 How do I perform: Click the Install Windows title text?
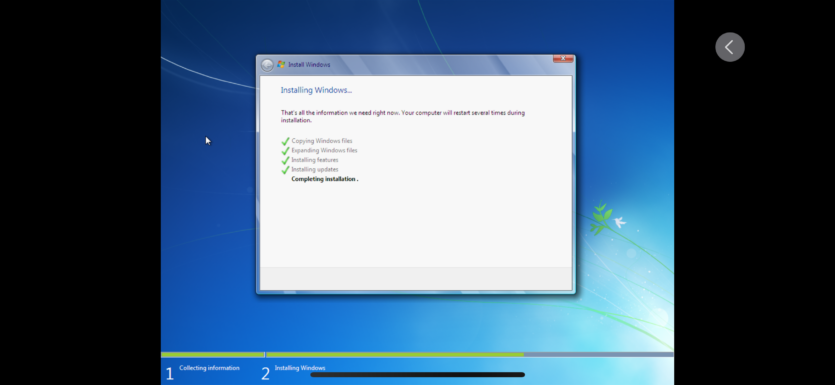(x=309, y=64)
